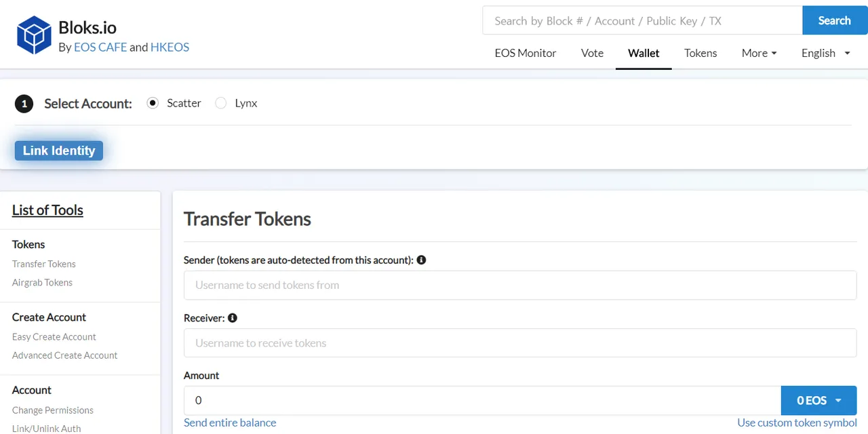Image resolution: width=868 pixels, height=434 pixels.
Task: Open Link/Unlink Auth tool
Action: tap(46, 428)
